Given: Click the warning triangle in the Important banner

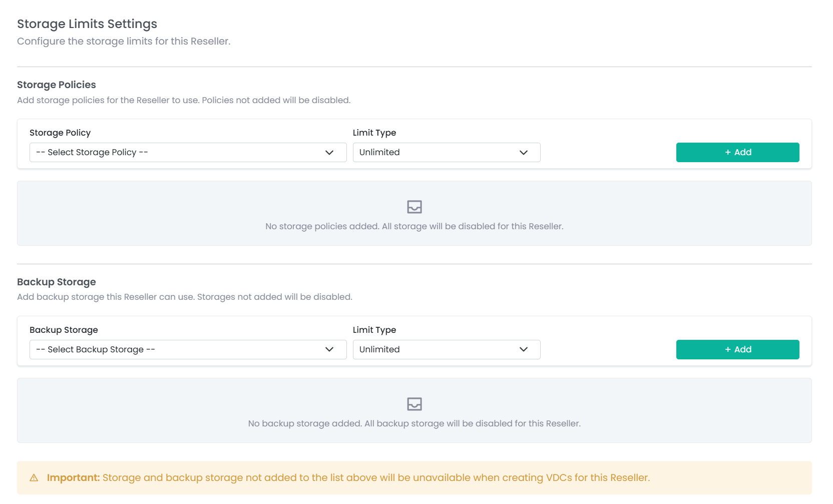Looking at the screenshot, I should click(34, 477).
